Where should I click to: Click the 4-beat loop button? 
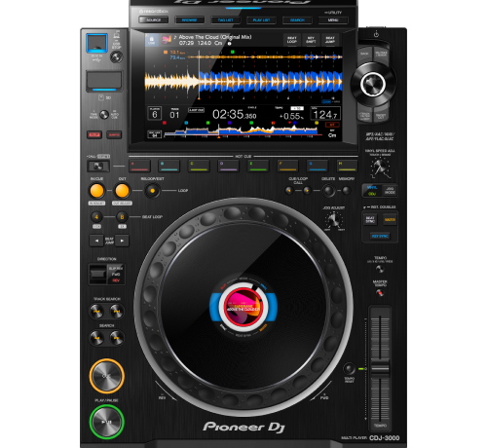pyautogui.click(x=96, y=216)
